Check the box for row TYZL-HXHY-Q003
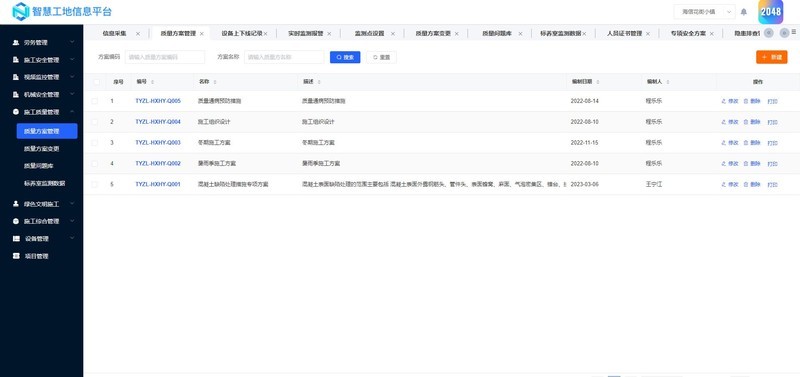The width and height of the screenshot is (800, 377). click(94, 143)
